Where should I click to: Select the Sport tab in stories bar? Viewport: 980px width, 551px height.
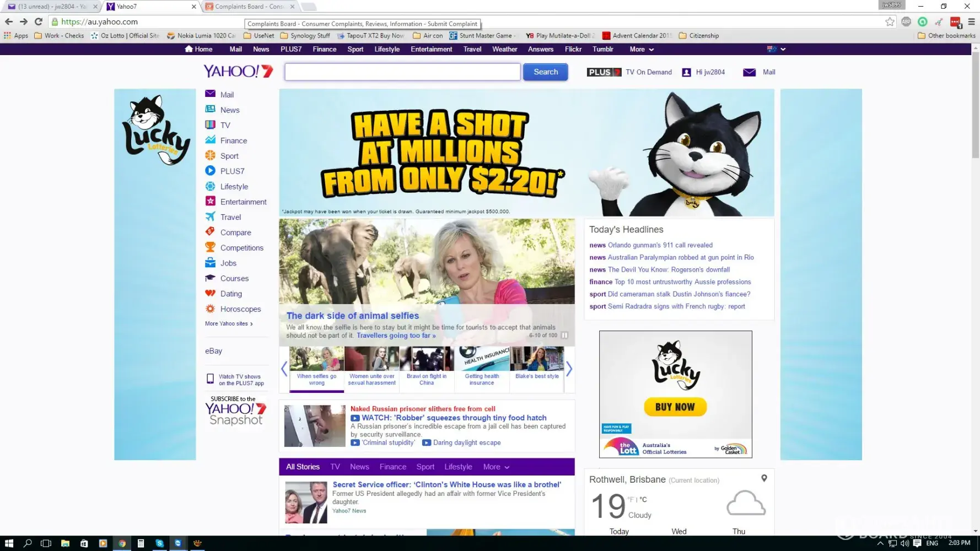click(425, 467)
